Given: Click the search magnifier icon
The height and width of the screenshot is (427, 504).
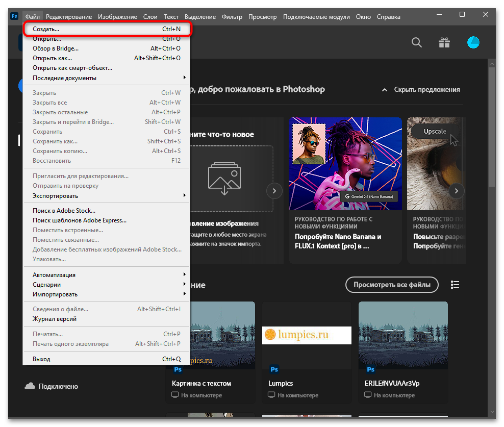Looking at the screenshot, I should point(417,42).
